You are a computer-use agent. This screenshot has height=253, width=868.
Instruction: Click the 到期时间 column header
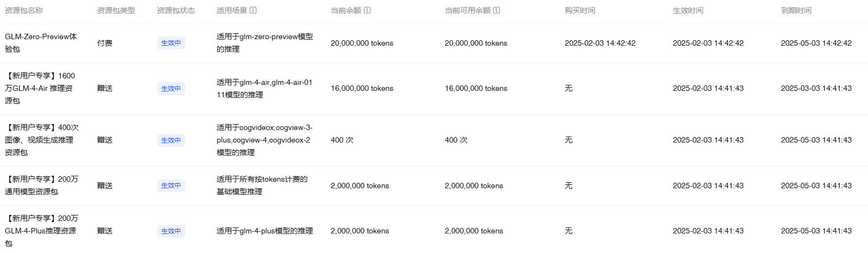796,10
